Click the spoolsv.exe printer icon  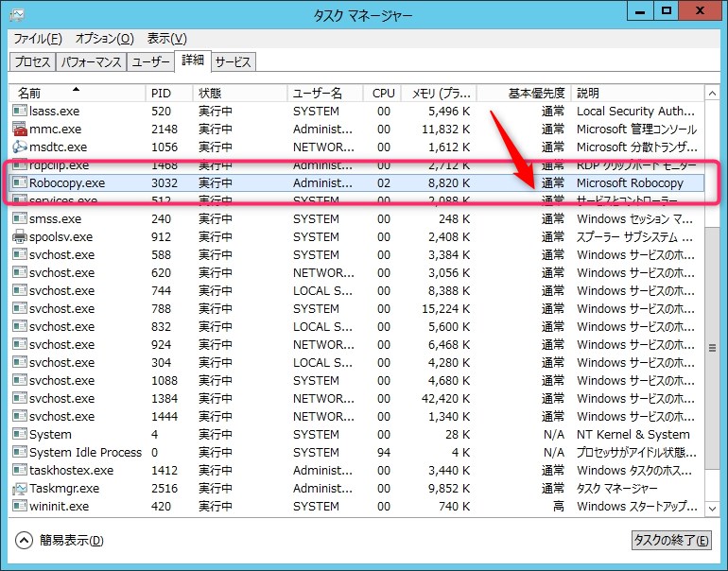point(20,236)
